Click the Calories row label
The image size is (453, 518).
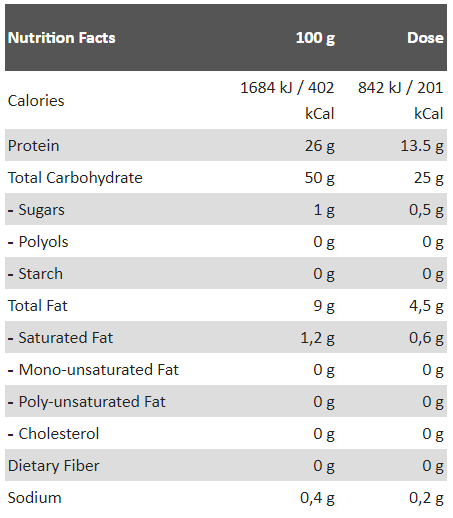click(36, 101)
